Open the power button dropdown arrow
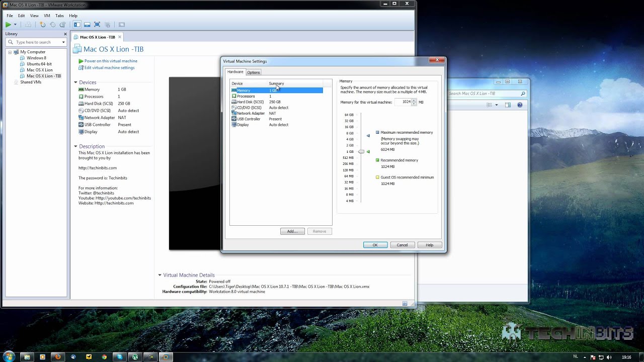The image size is (644, 362). 15,25
